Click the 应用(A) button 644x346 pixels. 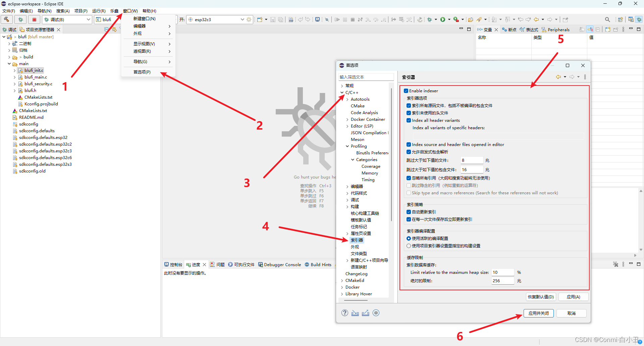[573, 297]
